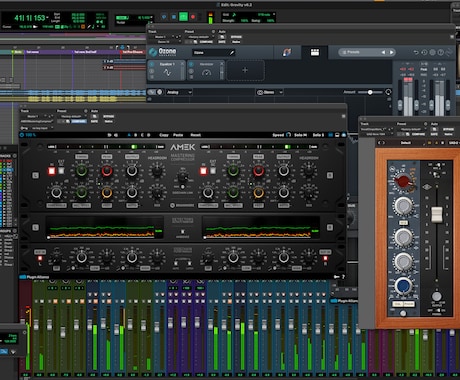The width and height of the screenshot is (460, 380).
Task: Click the record button in Pro Tools transport
Action: [x=193, y=16]
